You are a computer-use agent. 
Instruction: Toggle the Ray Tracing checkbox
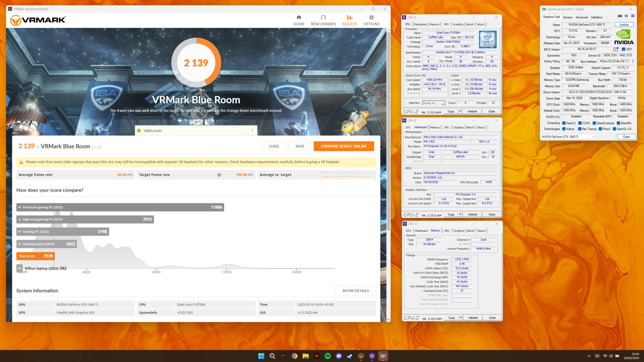click(x=580, y=129)
